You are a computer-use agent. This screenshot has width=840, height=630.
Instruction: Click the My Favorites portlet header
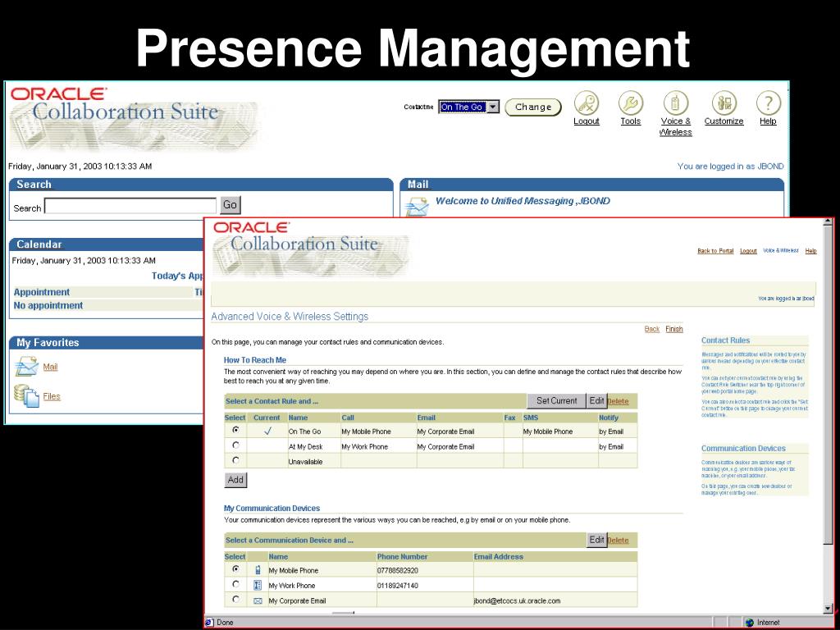pos(107,342)
